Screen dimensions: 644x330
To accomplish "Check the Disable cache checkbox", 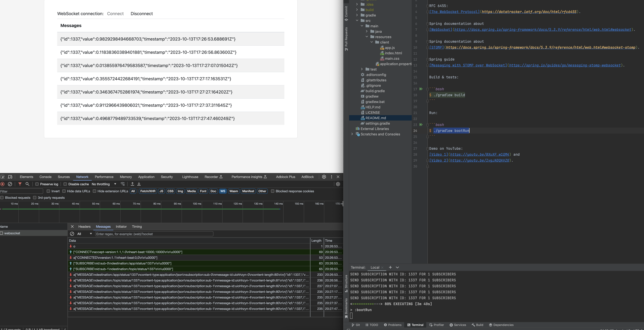I will pyautogui.click(x=65, y=184).
